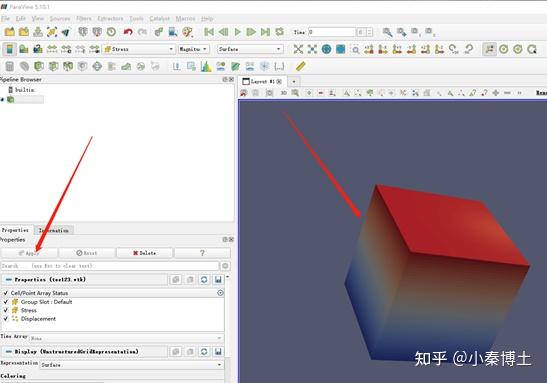Click the Apply button
Screen dimensions: 547x383
tap(29, 253)
